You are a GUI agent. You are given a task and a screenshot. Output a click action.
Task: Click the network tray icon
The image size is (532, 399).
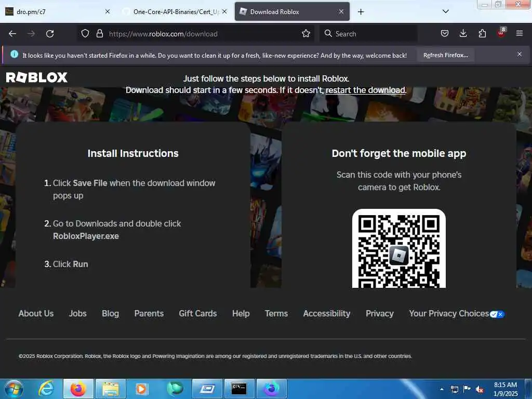tap(454, 390)
